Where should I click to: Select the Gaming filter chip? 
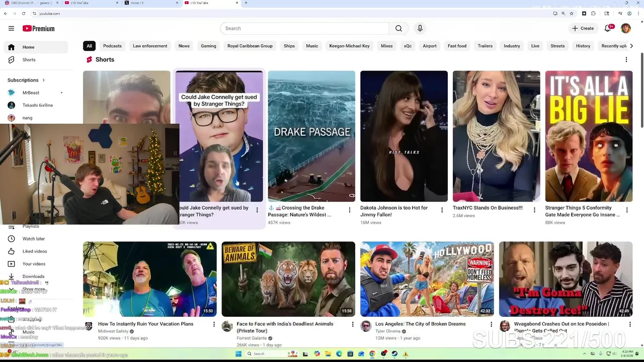[208, 46]
